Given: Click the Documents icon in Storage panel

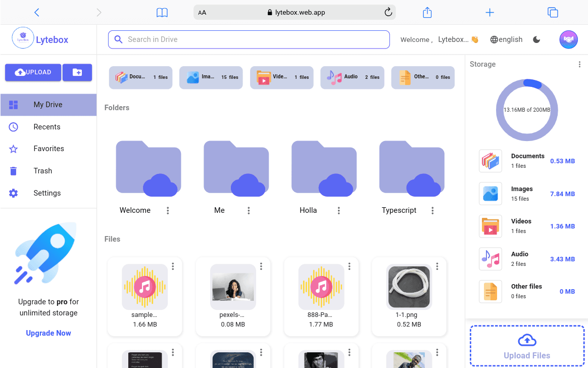Looking at the screenshot, I should click(491, 161).
